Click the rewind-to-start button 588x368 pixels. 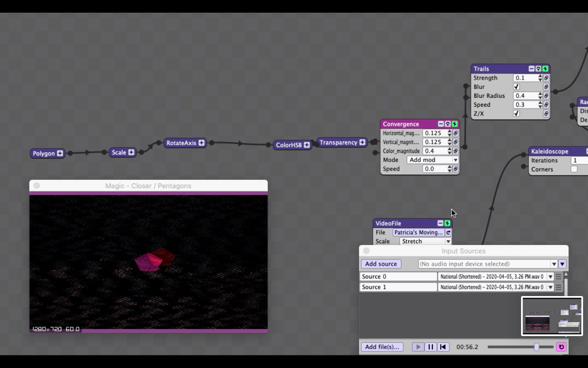tap(443, 347)
